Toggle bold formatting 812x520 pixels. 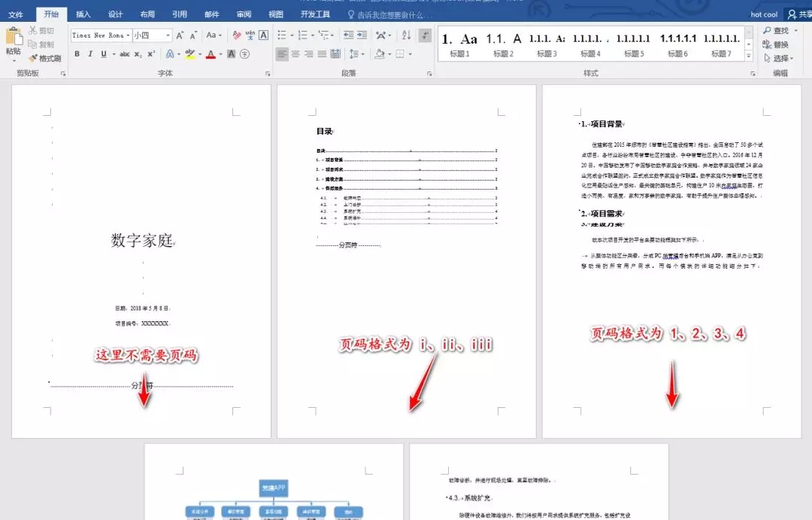pos(77,54)
